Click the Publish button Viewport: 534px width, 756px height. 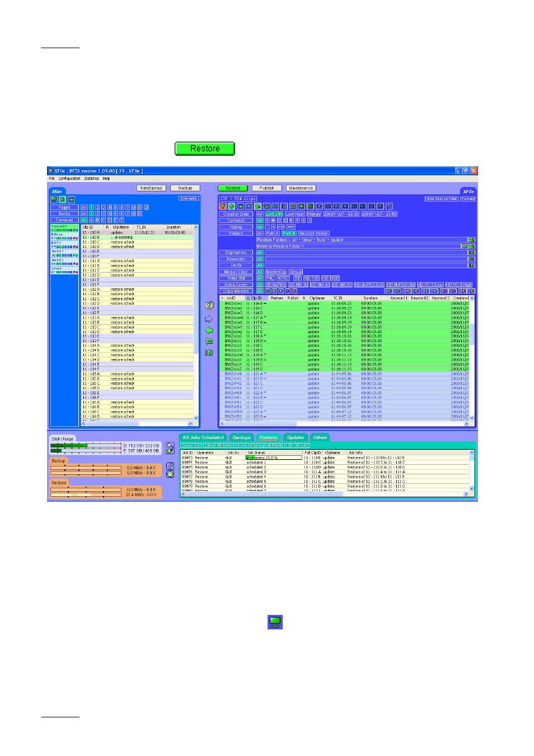[267, 188]
